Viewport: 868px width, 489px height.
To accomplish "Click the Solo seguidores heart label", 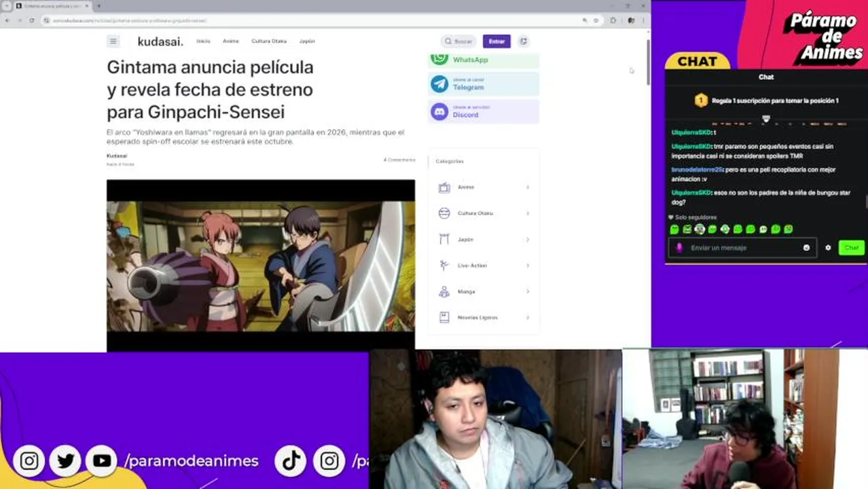I will point(692,217).
